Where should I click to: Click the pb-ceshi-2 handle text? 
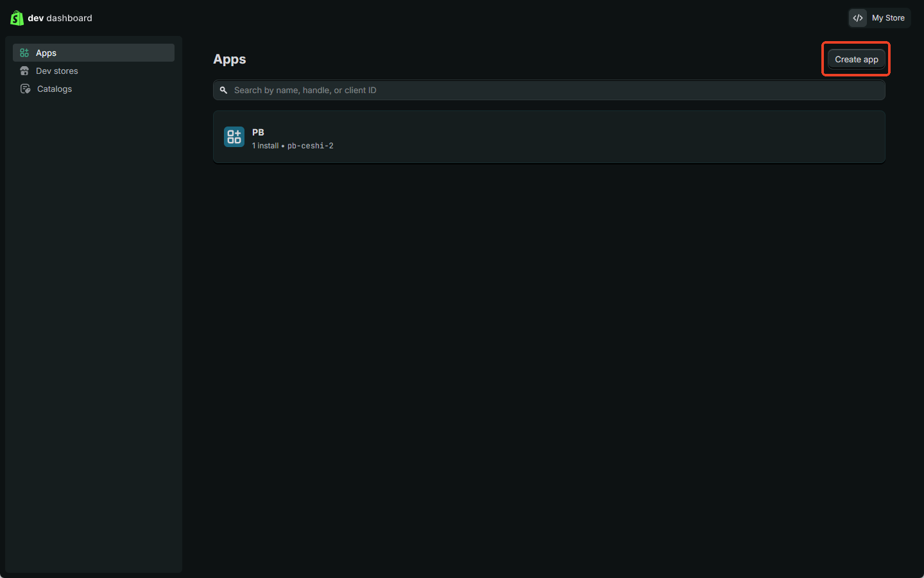click(310, 146)
